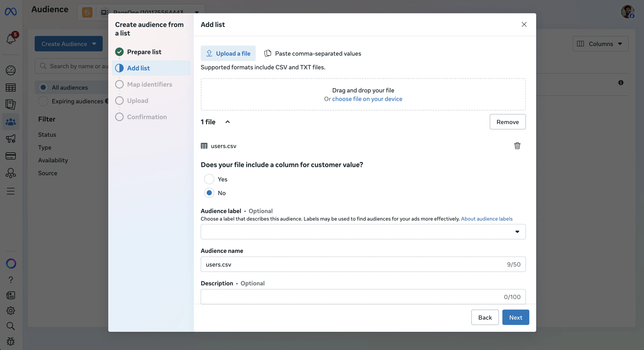The image size is (644, 350).
Task: Open Settings via the gear icon
Action: 10,310
